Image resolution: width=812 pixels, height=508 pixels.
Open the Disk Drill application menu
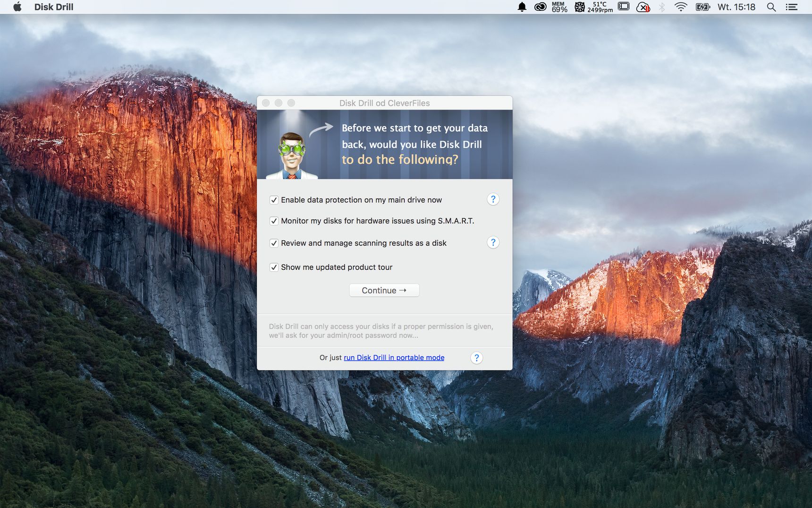(54, 7)
